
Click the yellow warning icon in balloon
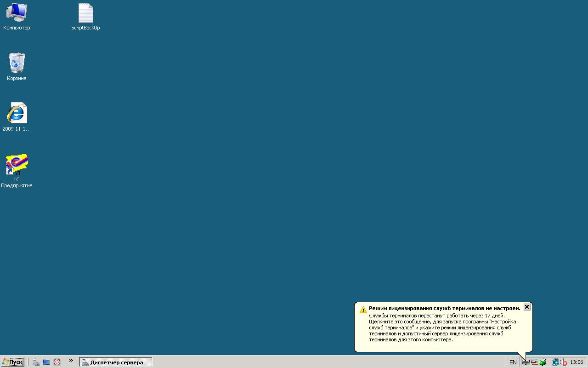[363, 310]
